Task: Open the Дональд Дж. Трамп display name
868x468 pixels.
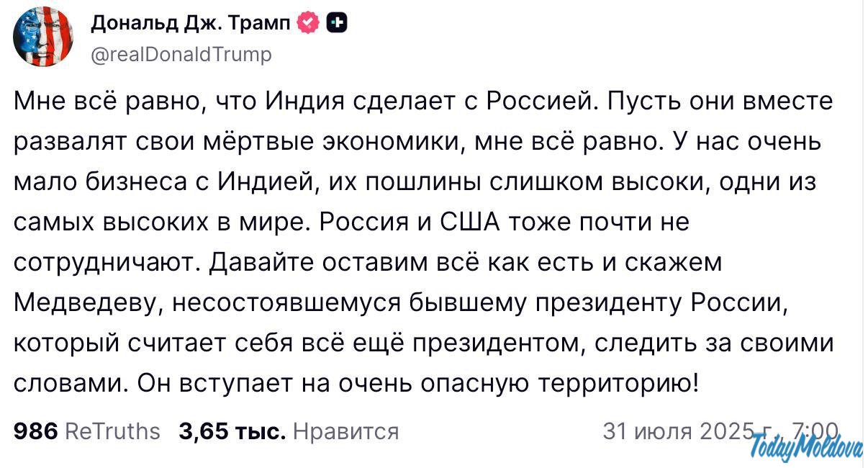Action: 191,24
